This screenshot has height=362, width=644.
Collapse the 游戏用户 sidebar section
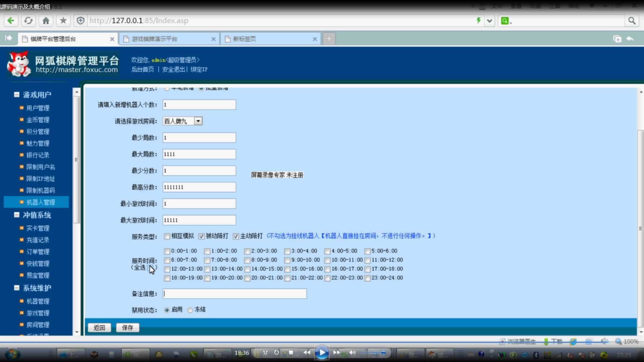tap(17, 95)
